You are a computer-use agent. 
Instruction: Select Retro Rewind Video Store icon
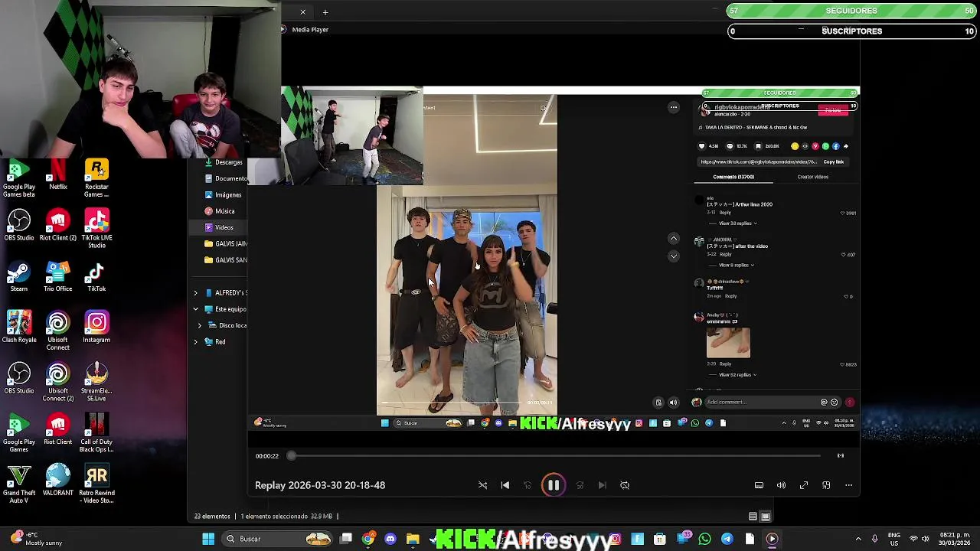(96, 484)
